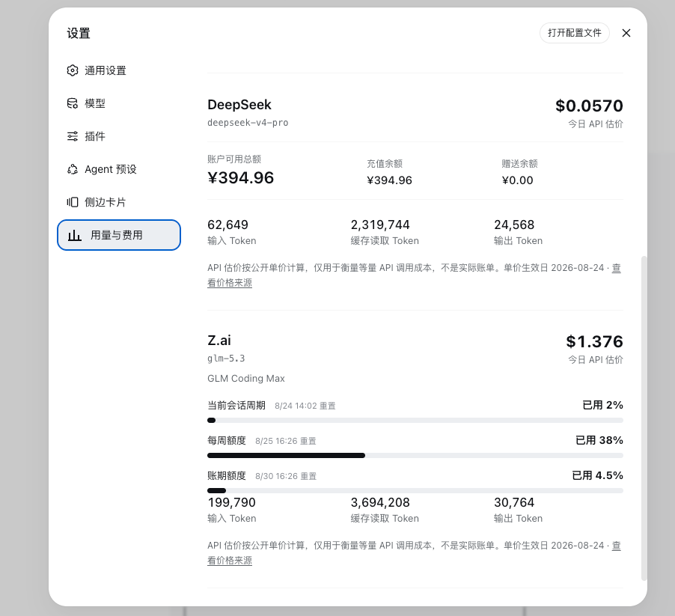Click the settings panel vertical scrollbar
The width and height of the screenshot is (675, 616).
pyautogui.click(x=644, y=418)
